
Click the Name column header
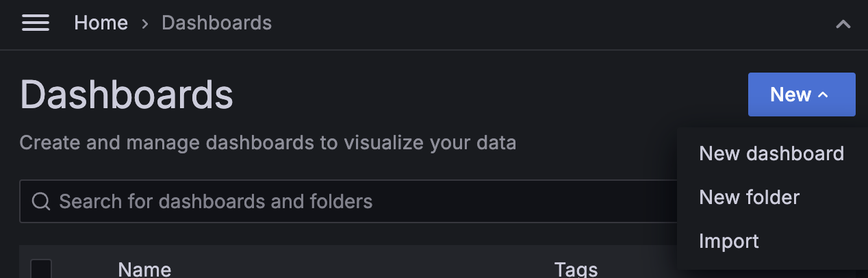coord(144,269)
